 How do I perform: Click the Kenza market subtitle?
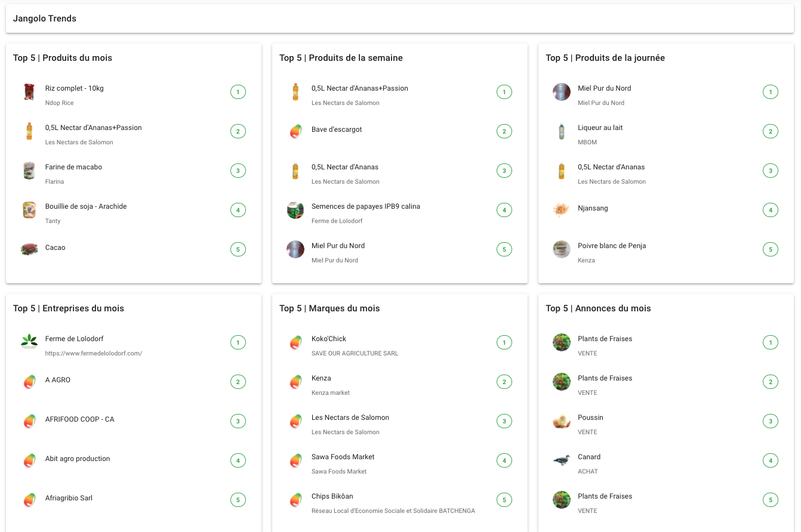(x=331, y=393)
